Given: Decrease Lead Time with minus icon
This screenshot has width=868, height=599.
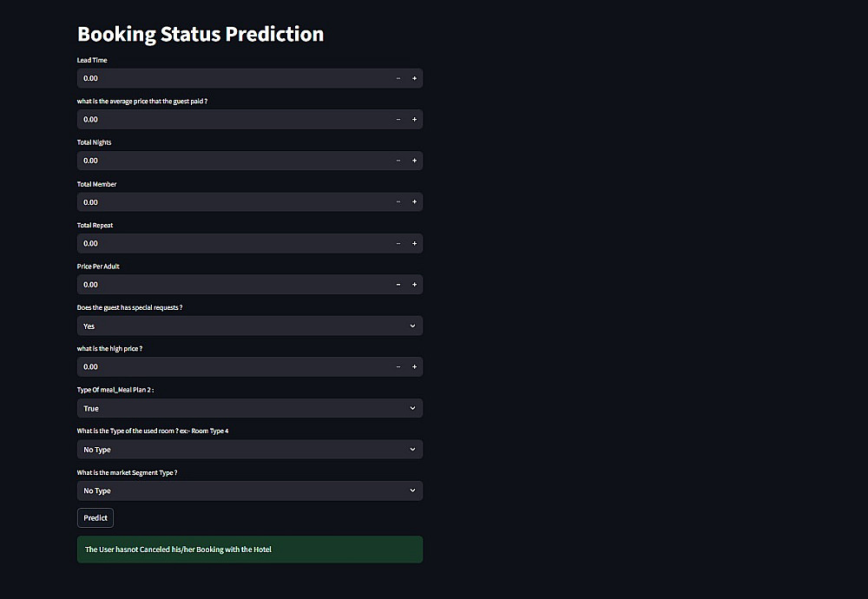Looking at the screenshot, I should (x=398, y=78).
